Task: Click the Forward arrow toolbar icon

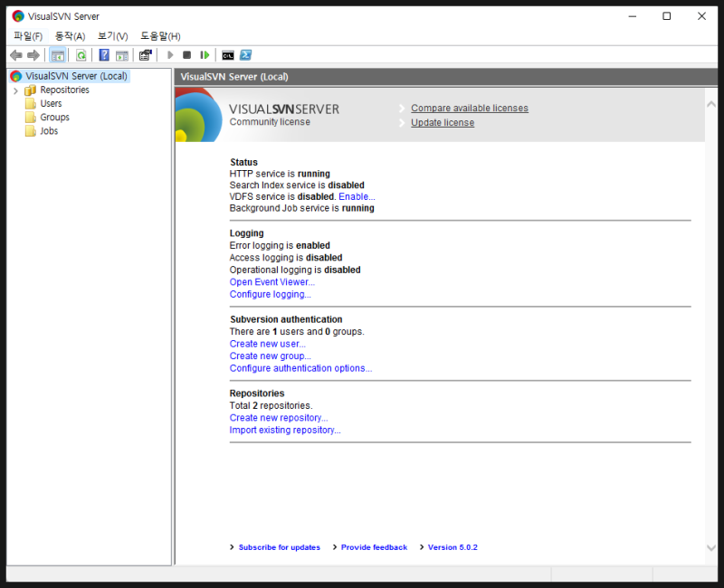Action: click(x=33, y=55)
